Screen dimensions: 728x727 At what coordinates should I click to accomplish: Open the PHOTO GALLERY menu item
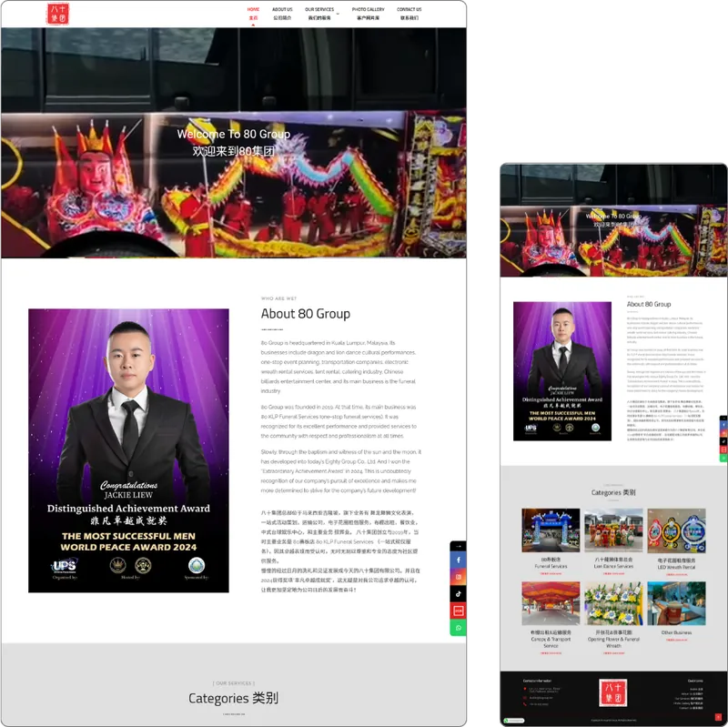coord(369,14)
